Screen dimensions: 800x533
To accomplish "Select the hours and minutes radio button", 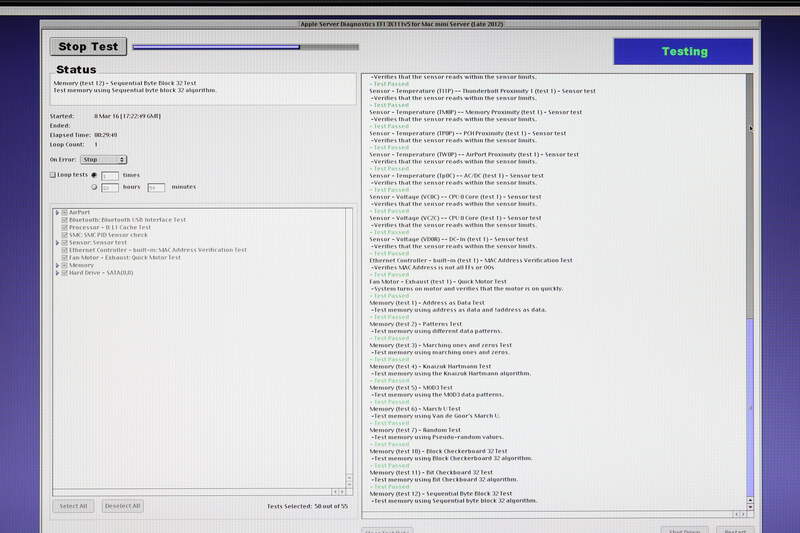I will click(94, 187).
